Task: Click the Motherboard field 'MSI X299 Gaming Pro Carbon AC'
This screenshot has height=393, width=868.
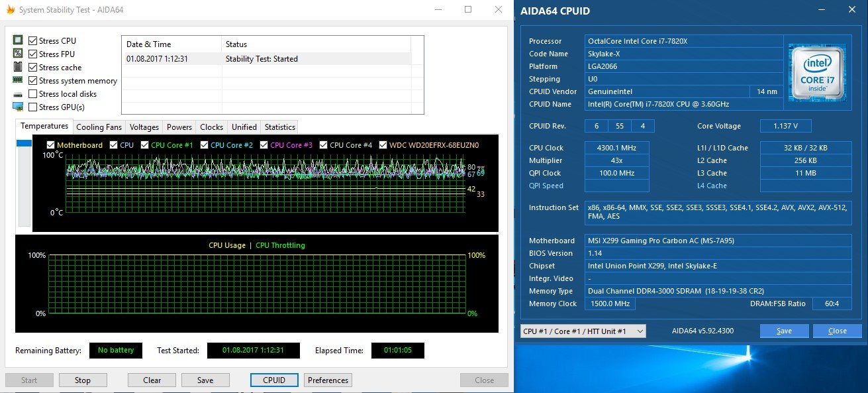Action: coord(718,241)
